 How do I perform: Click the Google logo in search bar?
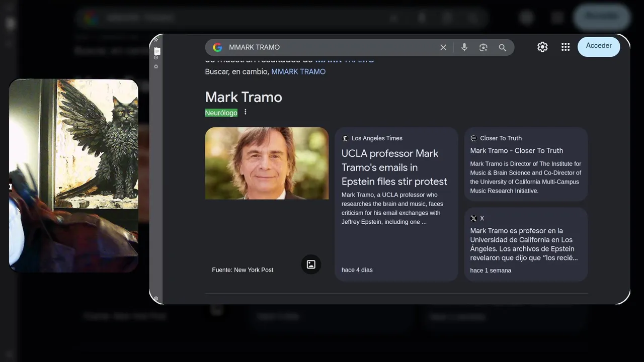coord(217,47)
